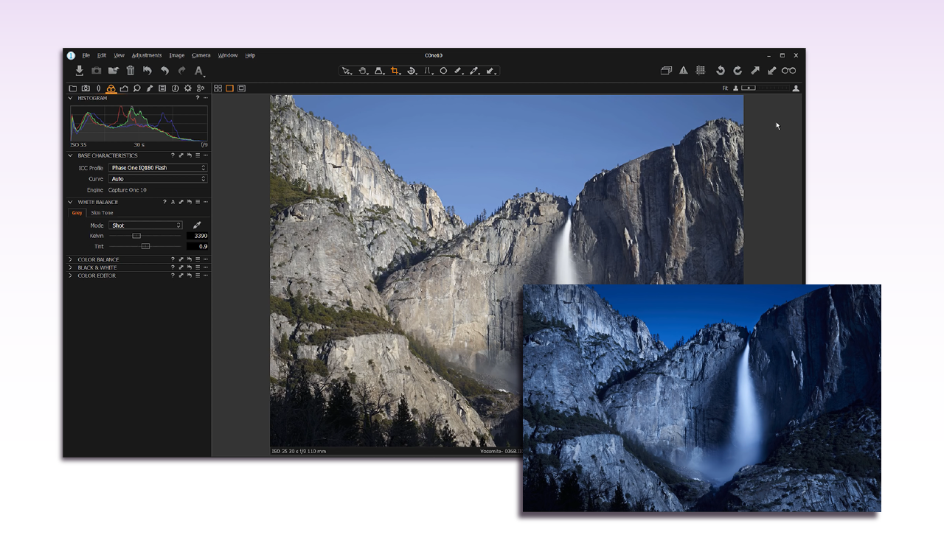Collapse the Histogram panel
This screenshot has height=560, width=944.
point(70,98)
